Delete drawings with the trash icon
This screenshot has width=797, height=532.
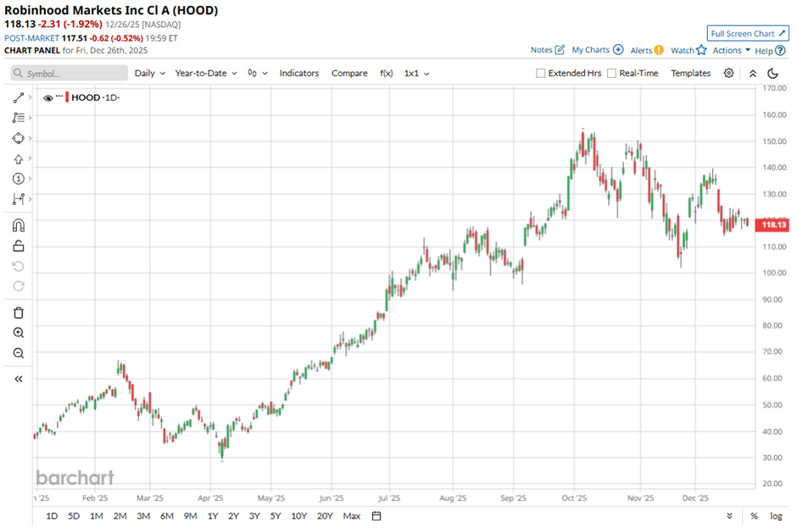[19, 313]
